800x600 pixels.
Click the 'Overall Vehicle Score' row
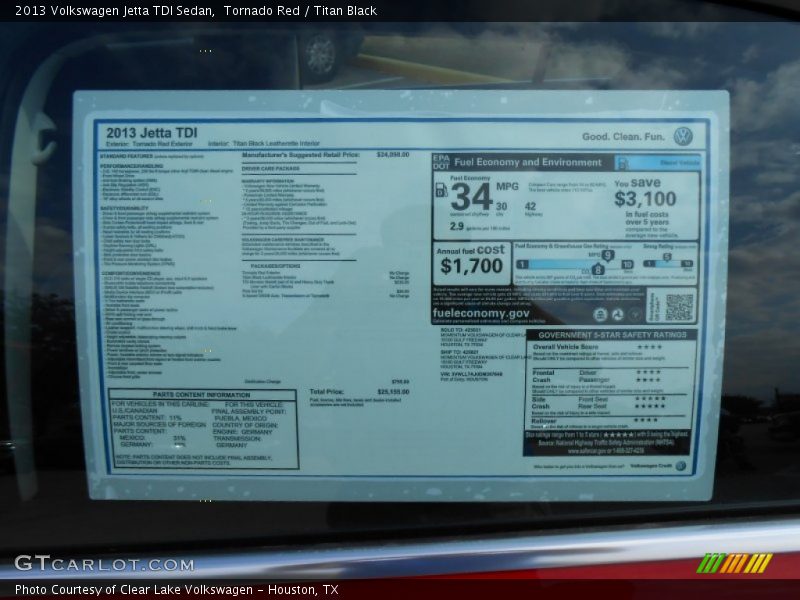click(x=597, y=347)
